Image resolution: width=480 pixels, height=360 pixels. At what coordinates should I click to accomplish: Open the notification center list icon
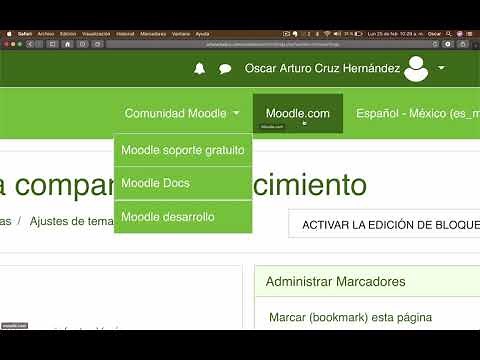470,34
